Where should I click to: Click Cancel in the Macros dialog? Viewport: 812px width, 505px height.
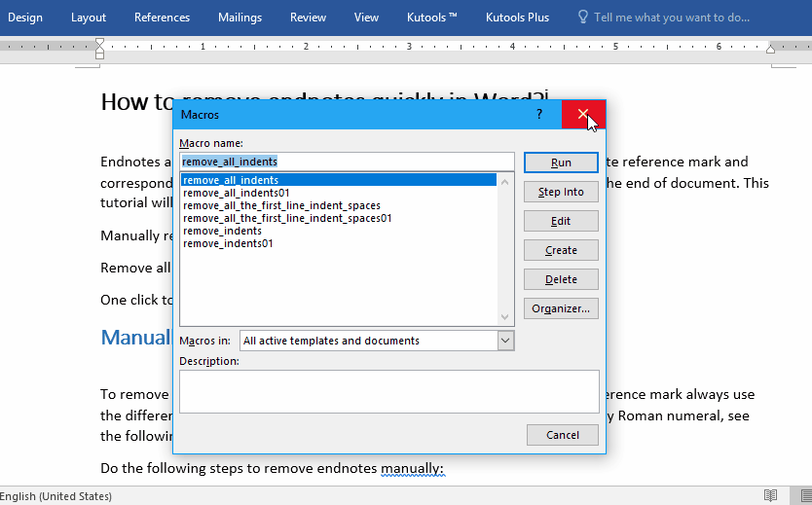pos(563,435)
